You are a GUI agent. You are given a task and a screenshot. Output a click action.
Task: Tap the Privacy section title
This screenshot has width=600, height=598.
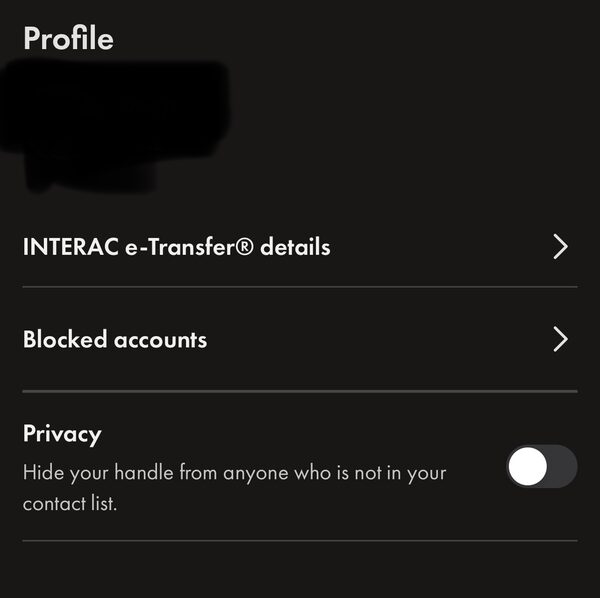pos(62,434)
